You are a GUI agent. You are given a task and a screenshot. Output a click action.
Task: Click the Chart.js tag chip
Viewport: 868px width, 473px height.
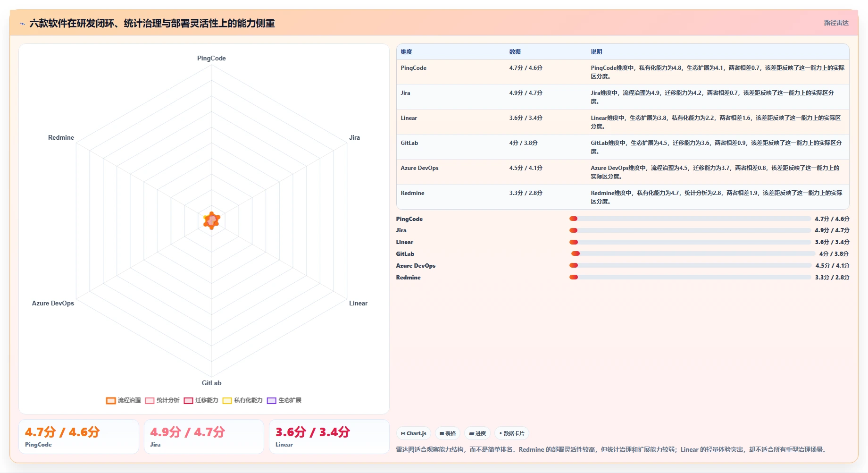(413, 433)
